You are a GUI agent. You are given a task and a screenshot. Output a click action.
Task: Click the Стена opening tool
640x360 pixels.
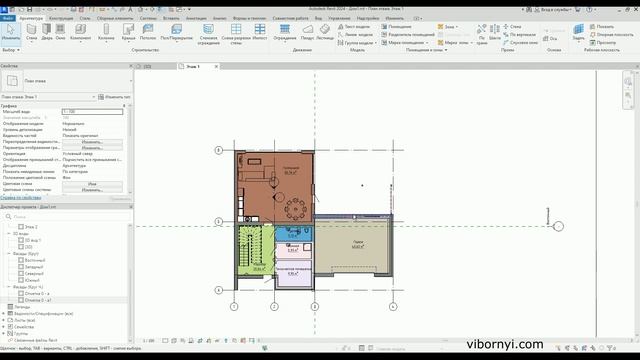pos(512,27)
